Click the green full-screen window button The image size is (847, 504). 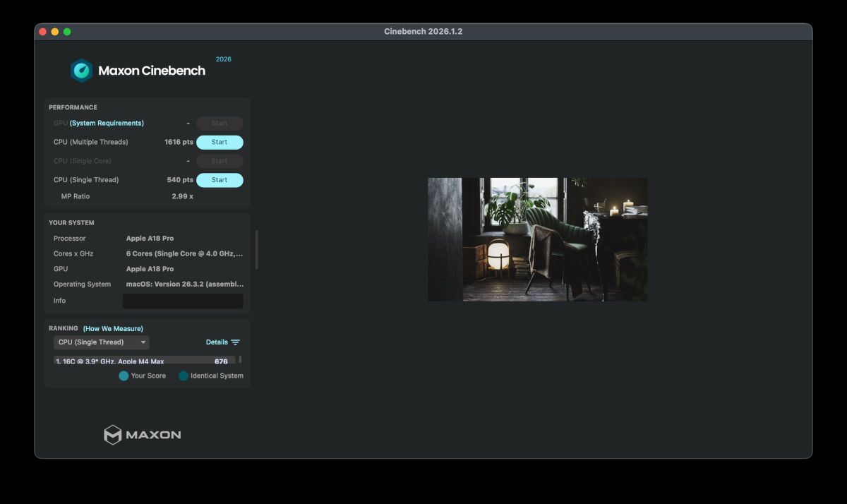(67, 32)
